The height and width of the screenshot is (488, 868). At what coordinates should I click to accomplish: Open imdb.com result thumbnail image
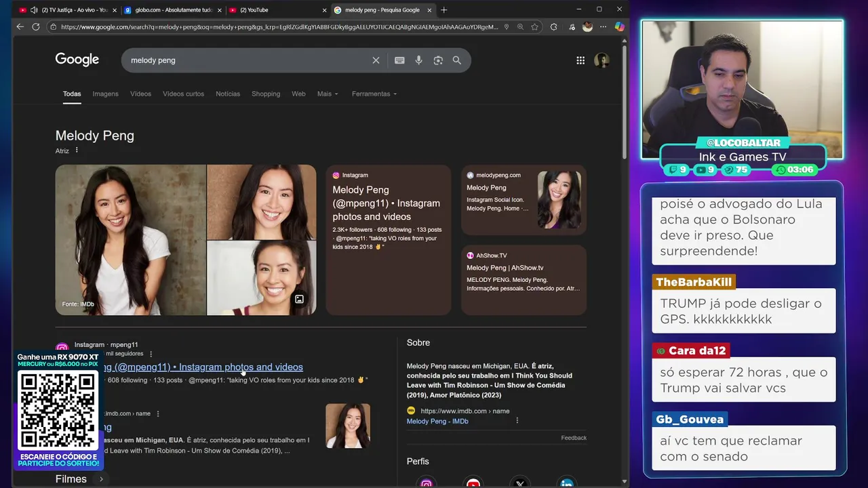point(348,426)
